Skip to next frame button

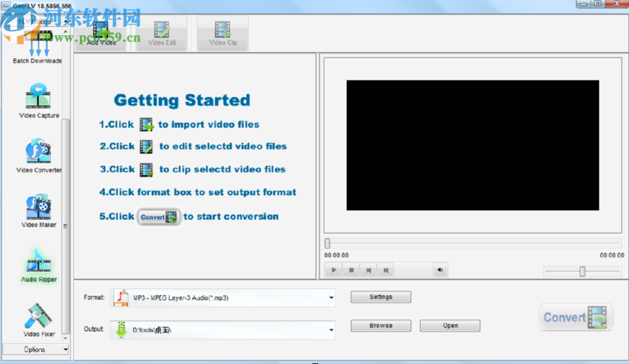coord(386,270)
